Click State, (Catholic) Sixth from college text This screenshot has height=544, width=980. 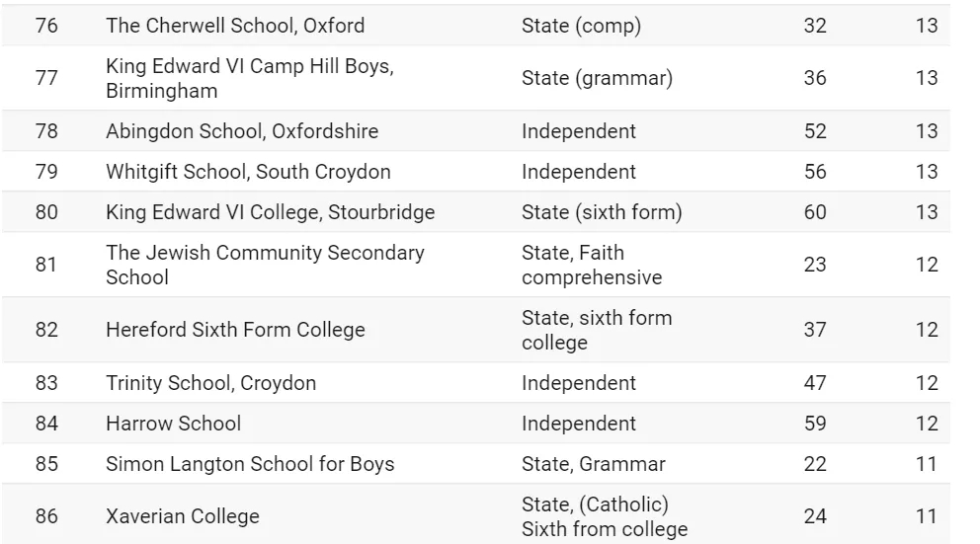(605, 516)
